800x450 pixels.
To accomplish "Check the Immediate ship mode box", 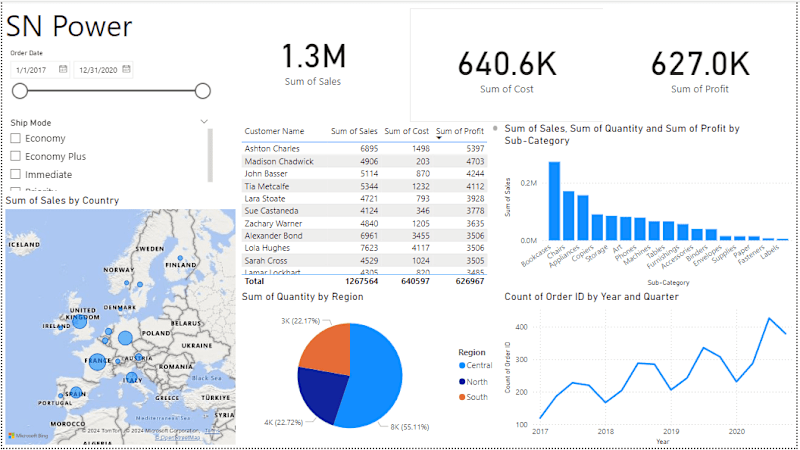I will (16, 174).
